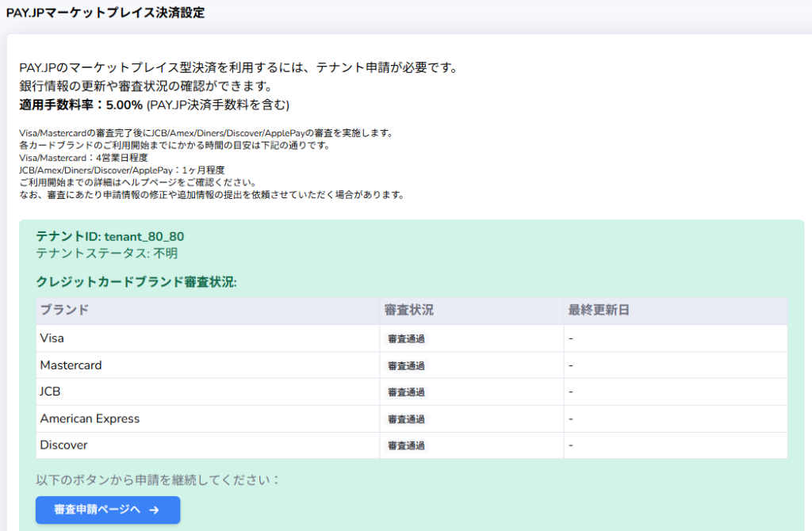Select the Mastercard brand row name

(71, 365)
